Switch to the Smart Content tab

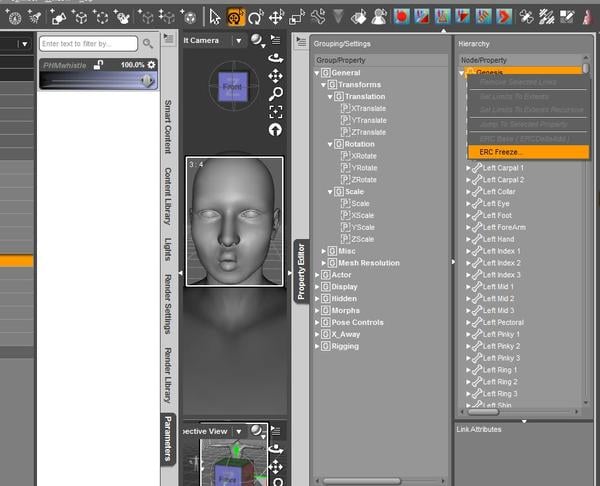tap(167, 127)
